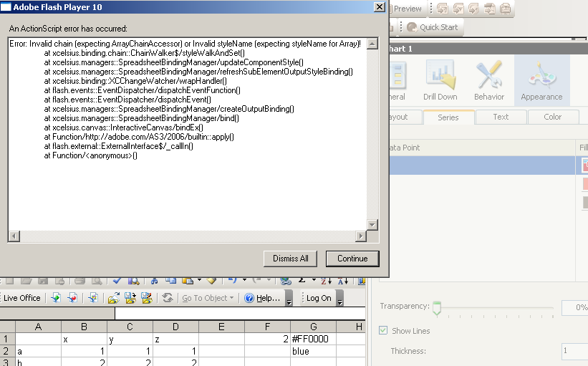This screenshot has width=588, height=366.
Task: Click the Excel insert hyperlink icon
Action: [x=286, y=281]
